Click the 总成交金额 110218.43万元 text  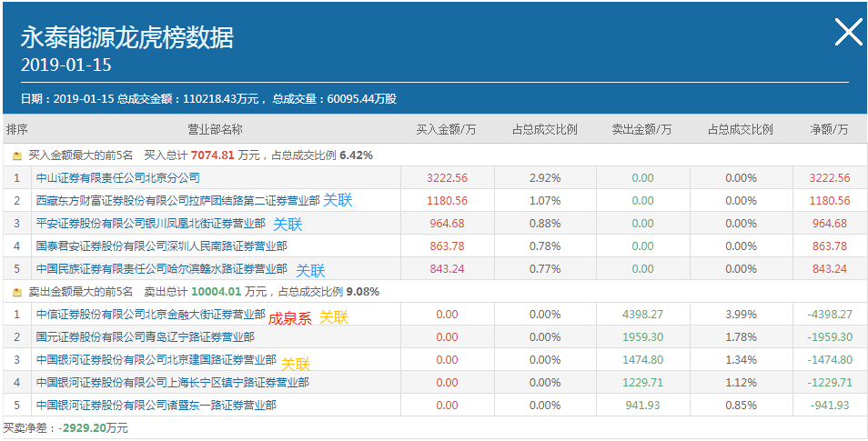click(x=188, y=100)
